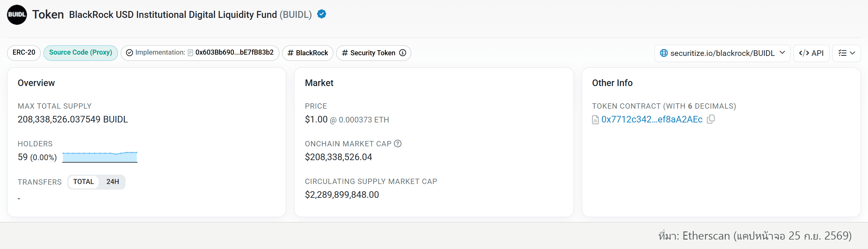This screenshot has width=868, height=249.
Task: Switch transfers to 24H
Action: coord(112,181)
